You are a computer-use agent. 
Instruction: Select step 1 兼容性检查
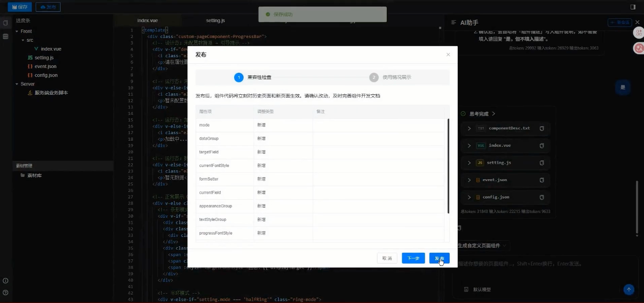click(253, 77)
